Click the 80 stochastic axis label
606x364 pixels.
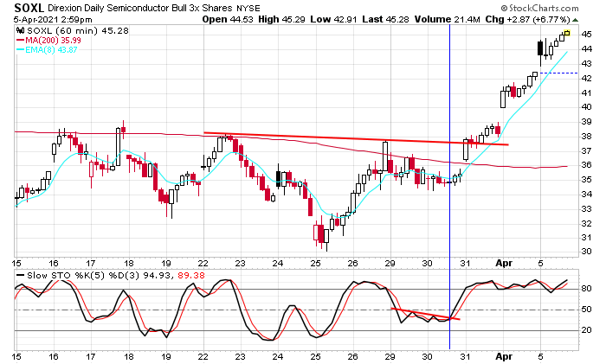(587, 288)
